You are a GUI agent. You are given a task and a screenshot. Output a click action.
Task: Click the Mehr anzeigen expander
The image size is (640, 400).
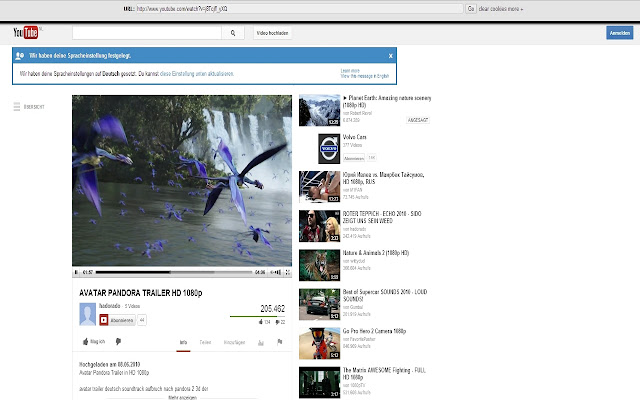pos(182,397)
